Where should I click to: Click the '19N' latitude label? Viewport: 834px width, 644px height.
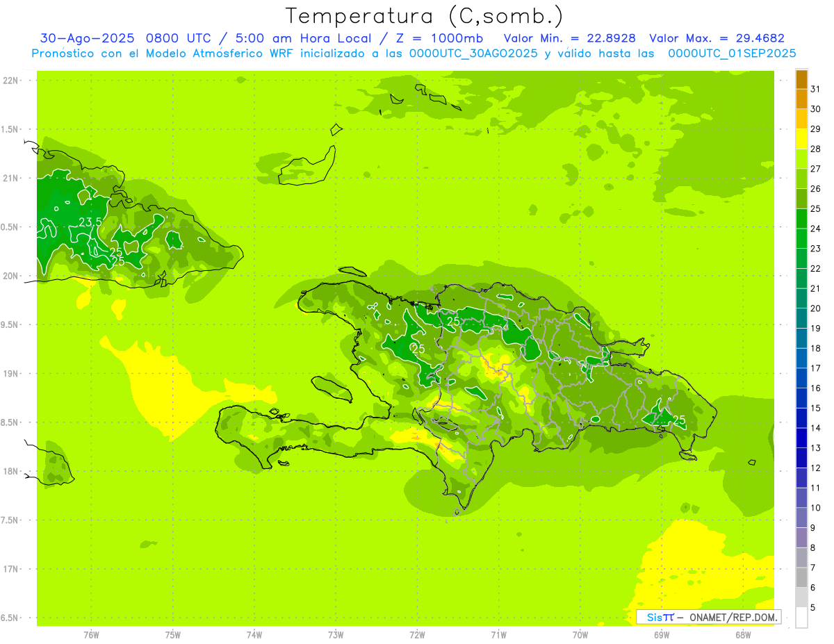(11, 373)
